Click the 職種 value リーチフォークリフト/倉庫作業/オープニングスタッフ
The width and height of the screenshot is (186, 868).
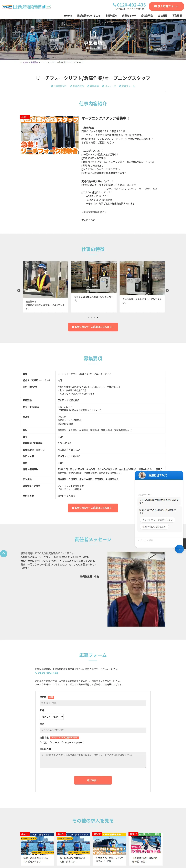coord(84,374)
